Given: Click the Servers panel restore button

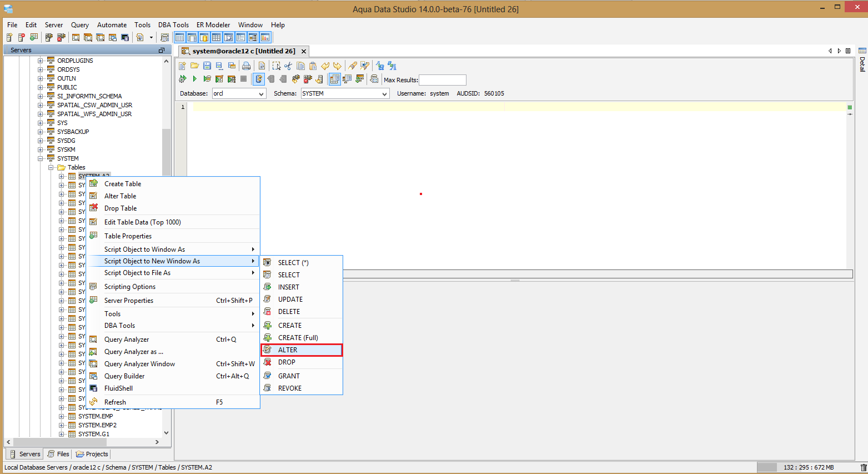Looking at the screenshot, I should click(162, 50).
